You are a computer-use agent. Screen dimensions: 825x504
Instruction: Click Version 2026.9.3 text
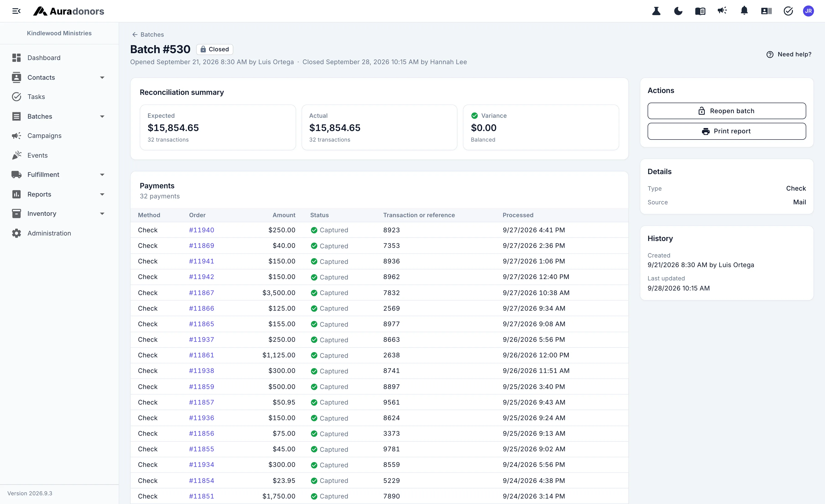pos(30,493)
